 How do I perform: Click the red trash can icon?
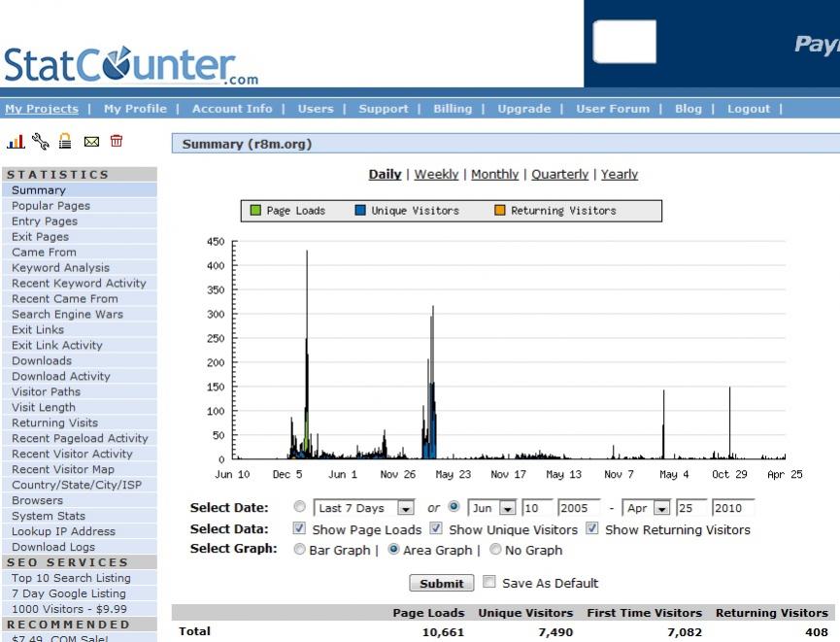(x=117, y=142)
